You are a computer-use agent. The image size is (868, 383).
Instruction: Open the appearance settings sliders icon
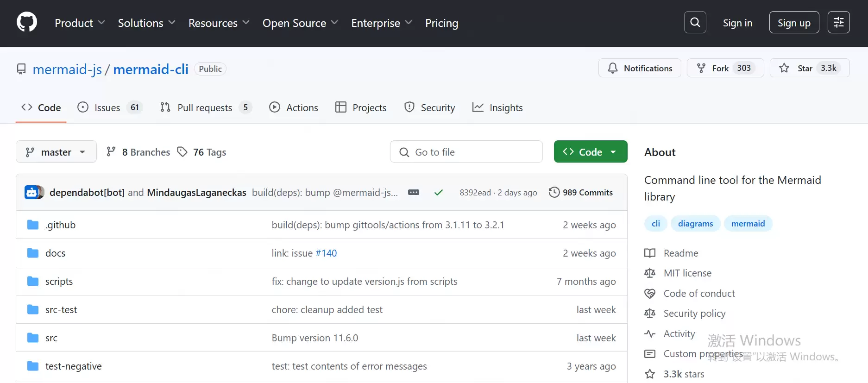(x=838, y=22)
